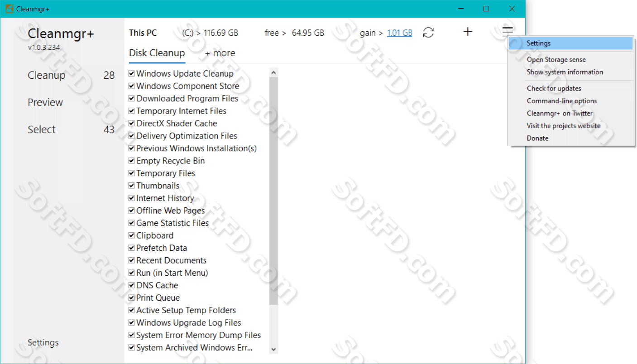Toggle Temporary Files checkbox

click(x=132, y=173)
